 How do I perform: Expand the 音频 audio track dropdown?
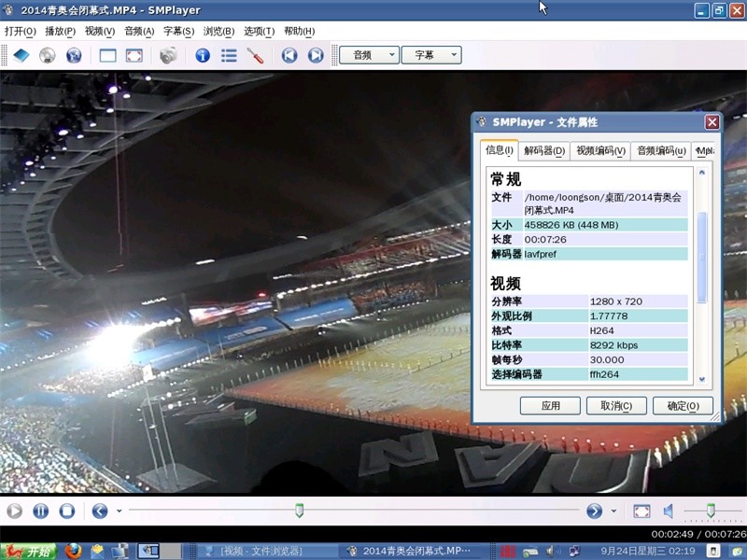[x=369, y=55]
